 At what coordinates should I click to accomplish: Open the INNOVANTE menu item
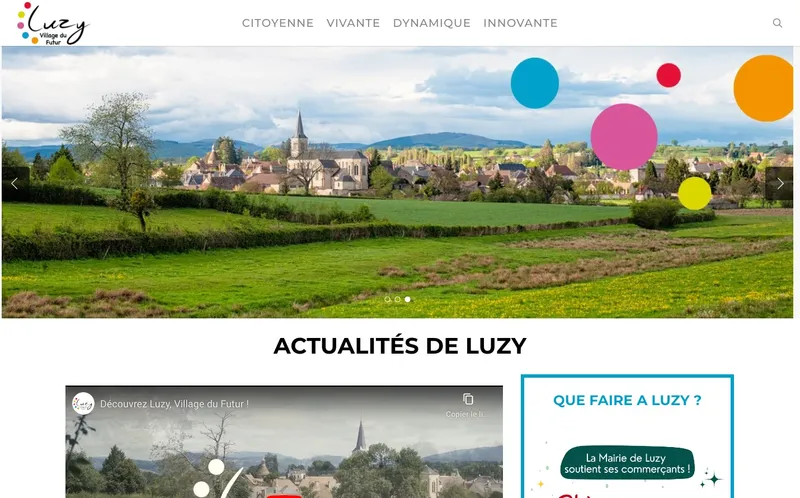click(x=520, y=23)
